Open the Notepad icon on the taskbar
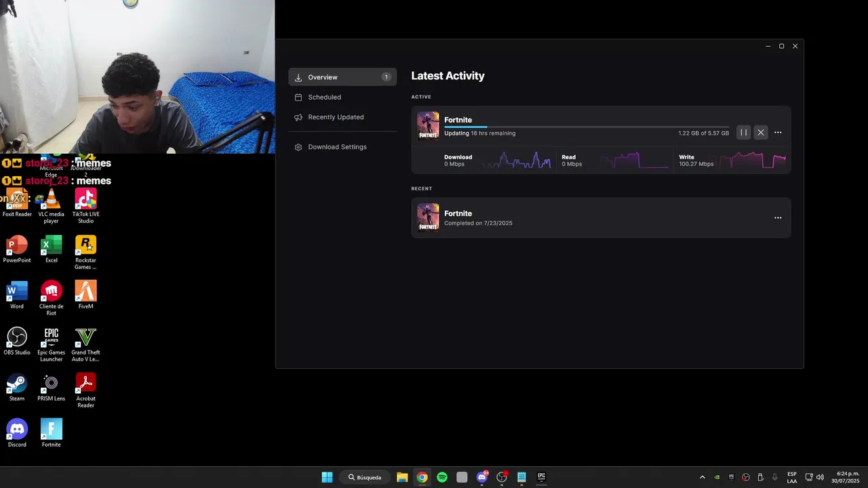 coord(521,477)
